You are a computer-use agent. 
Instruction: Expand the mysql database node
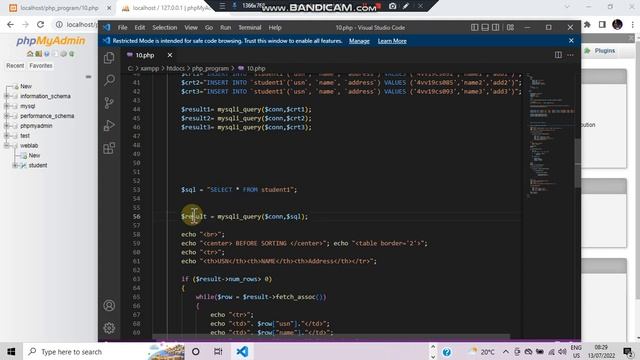pyautogui.click(x=7, y=106)
